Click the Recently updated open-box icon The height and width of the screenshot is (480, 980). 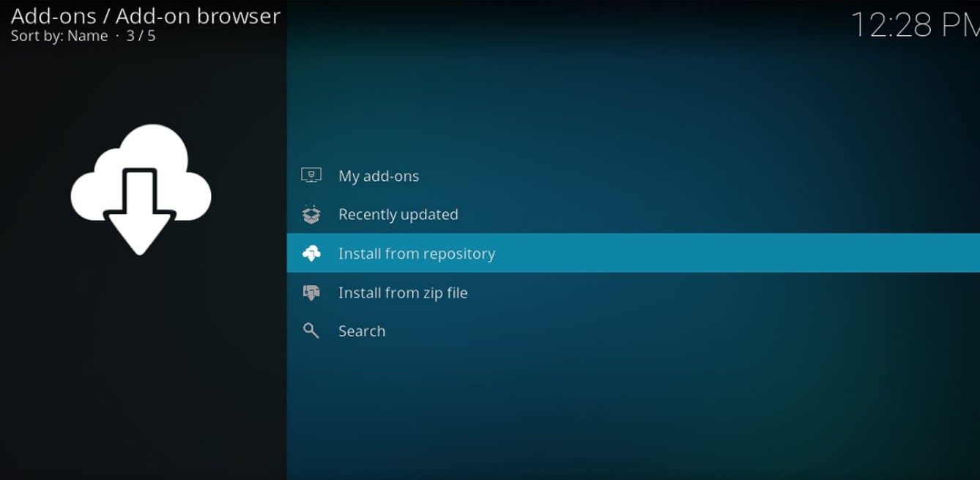tap(311, 214)
